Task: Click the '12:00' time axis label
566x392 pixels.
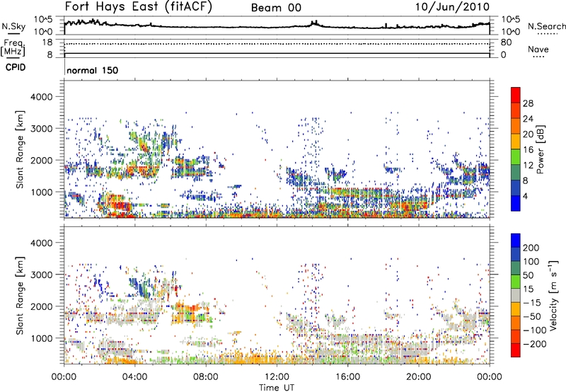Action: 277,376
